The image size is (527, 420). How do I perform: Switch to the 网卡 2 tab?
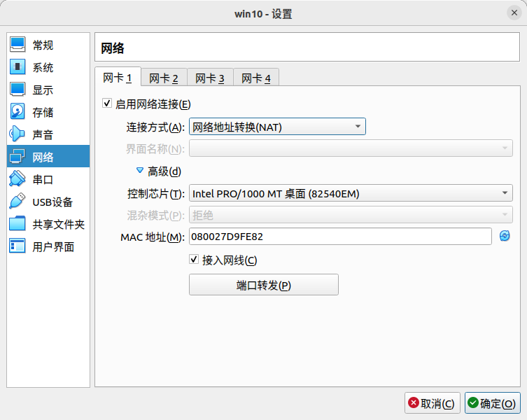pos(164,78)
